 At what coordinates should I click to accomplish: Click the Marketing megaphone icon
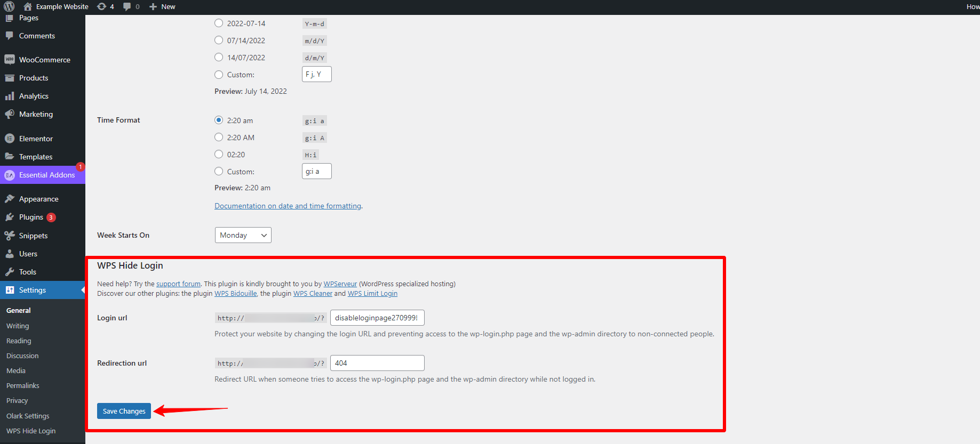pyautogui.click(x=9, y=114)
